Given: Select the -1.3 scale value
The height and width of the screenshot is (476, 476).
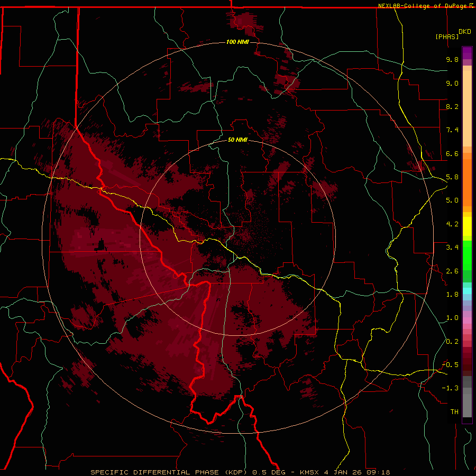Looking at the screenshot, I should click(450, 388).
